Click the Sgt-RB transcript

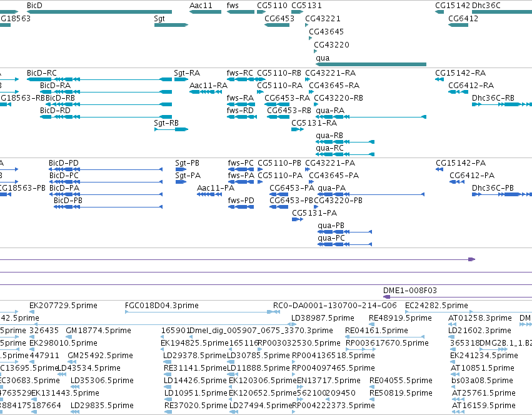(171, 129)
